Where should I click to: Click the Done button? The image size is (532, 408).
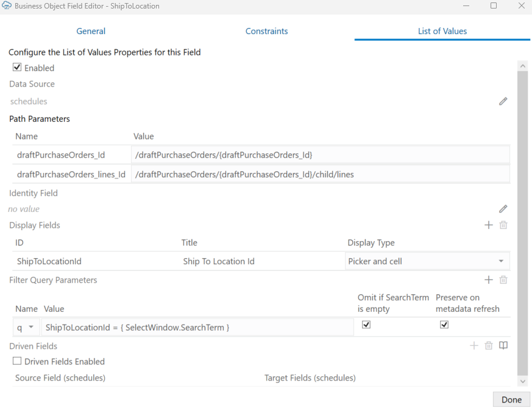(511, 399)
